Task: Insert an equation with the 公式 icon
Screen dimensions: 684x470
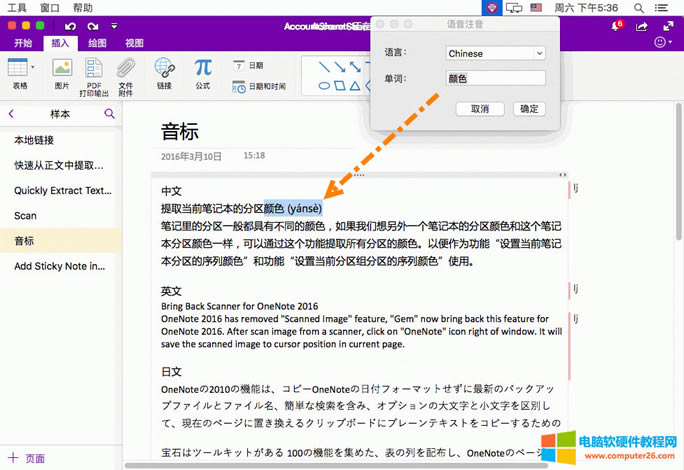Action: [203, 68]
